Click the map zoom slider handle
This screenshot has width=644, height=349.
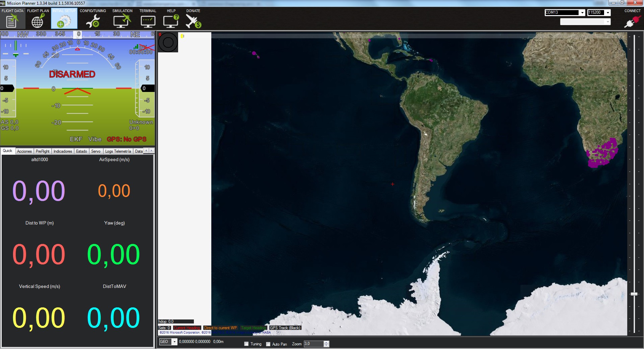coord(634,294)
